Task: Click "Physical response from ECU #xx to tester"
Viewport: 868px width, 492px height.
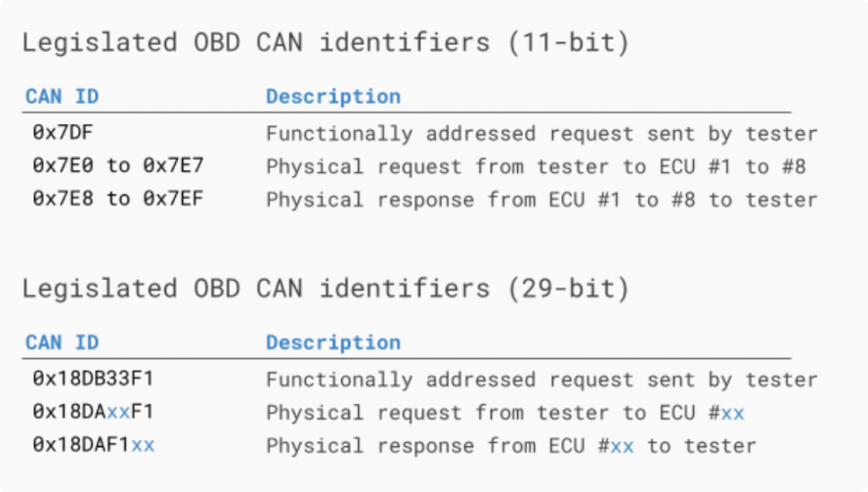Action: click(511, 446)
